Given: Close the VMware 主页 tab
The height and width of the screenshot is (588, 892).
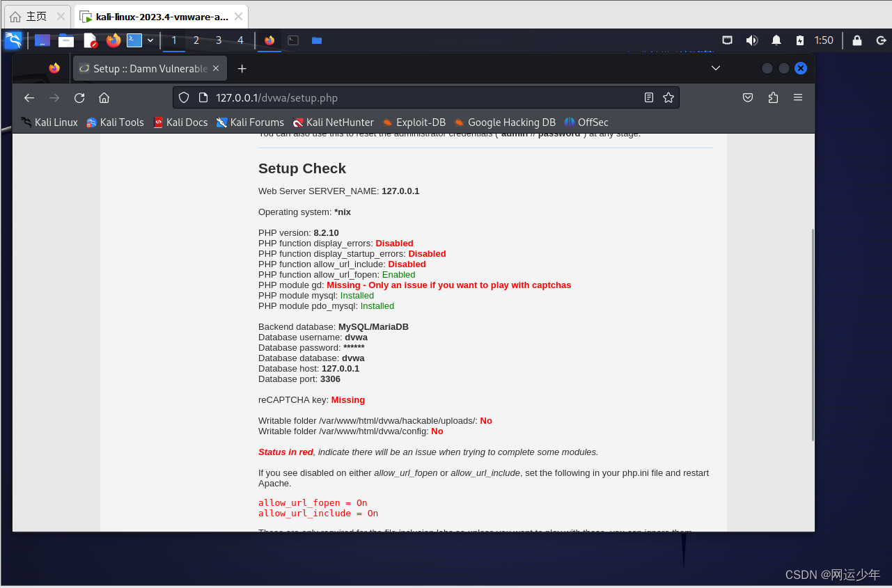Looking at the screenshot, I should (61, 17).
